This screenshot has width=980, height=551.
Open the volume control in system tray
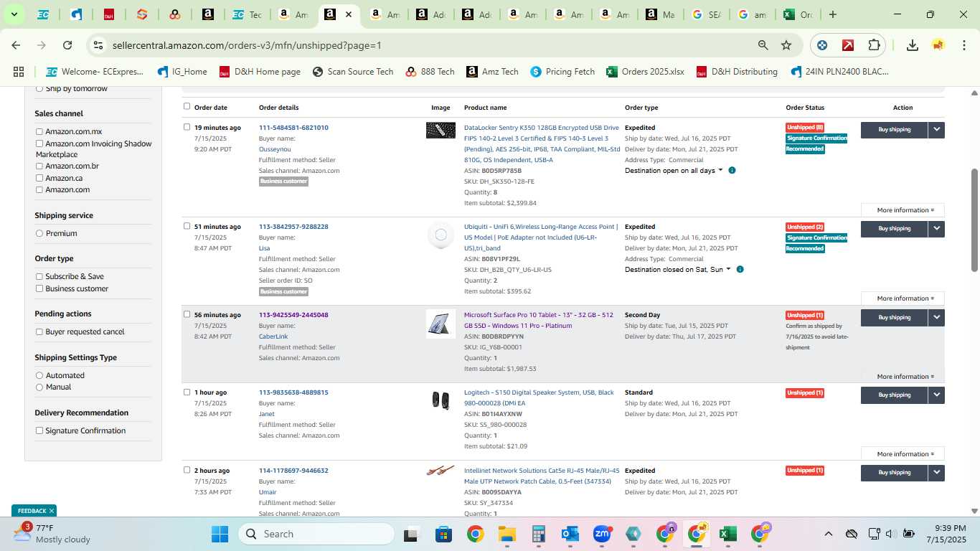coord(890,534)
